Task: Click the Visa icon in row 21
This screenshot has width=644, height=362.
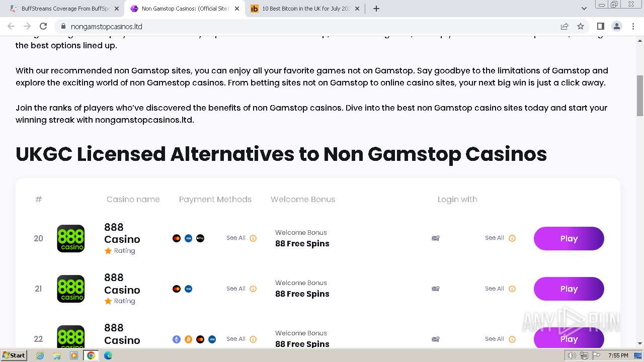Action: pyautogui.click(x=188, y=289)
